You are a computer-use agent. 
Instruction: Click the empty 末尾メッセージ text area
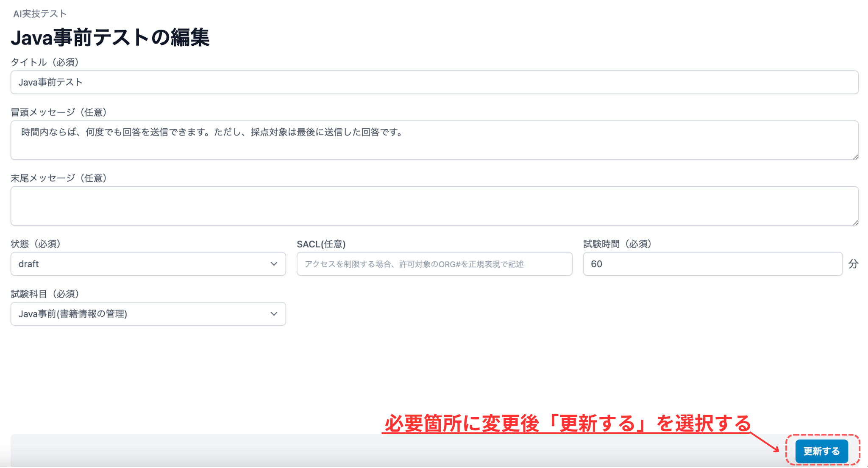pos(434,206)
